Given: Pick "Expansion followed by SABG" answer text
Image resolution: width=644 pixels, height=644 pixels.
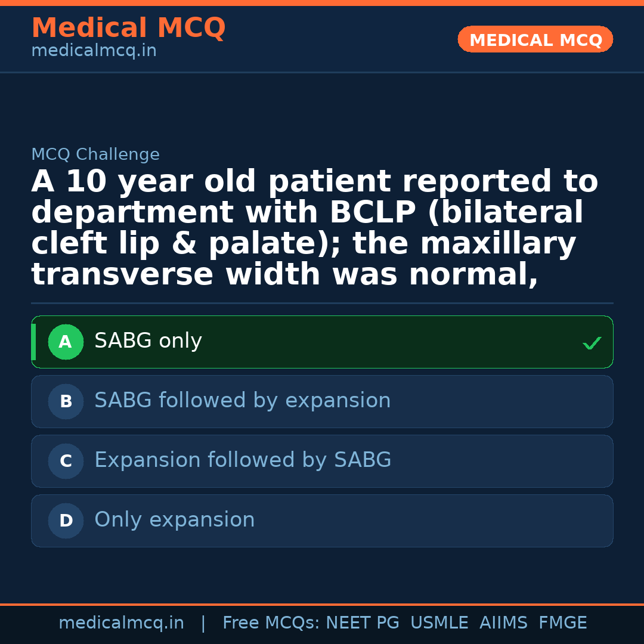Looking at the screenshot, I should (x=243, y=460).
